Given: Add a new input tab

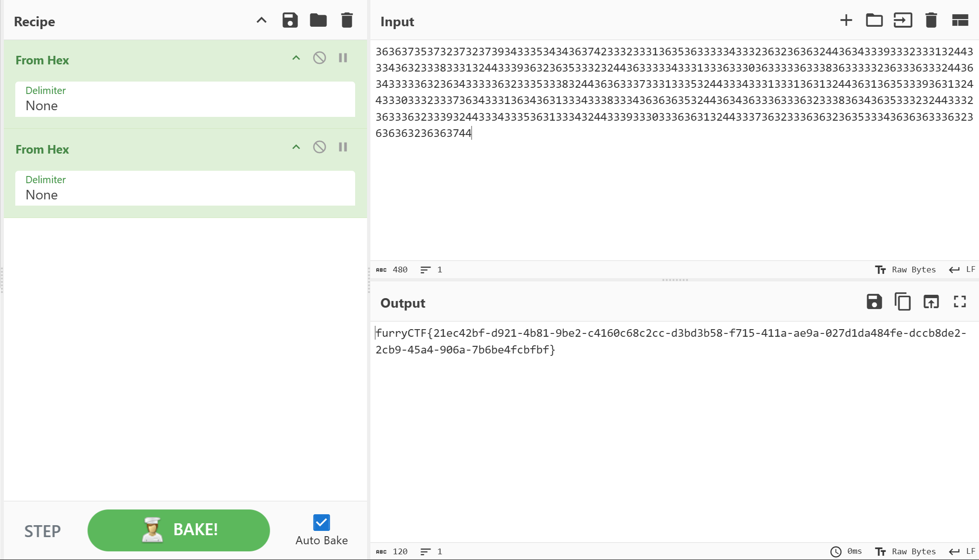Looking at the screenshot, I should (846, 21).
